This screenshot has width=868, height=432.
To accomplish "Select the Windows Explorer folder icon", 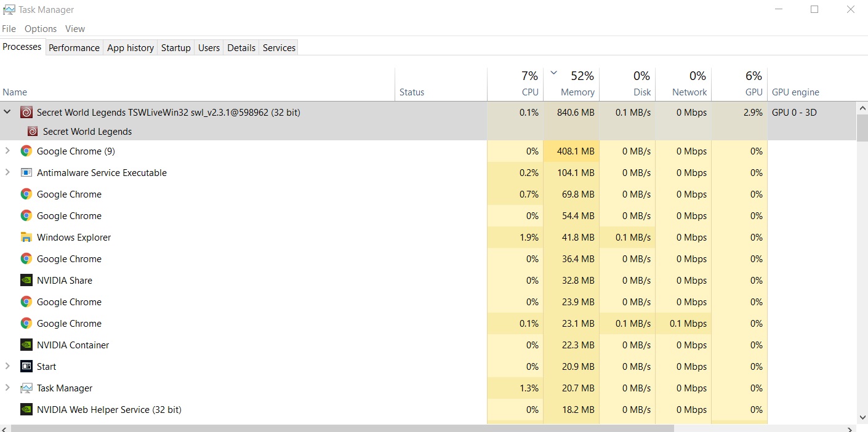I will 26,238.
